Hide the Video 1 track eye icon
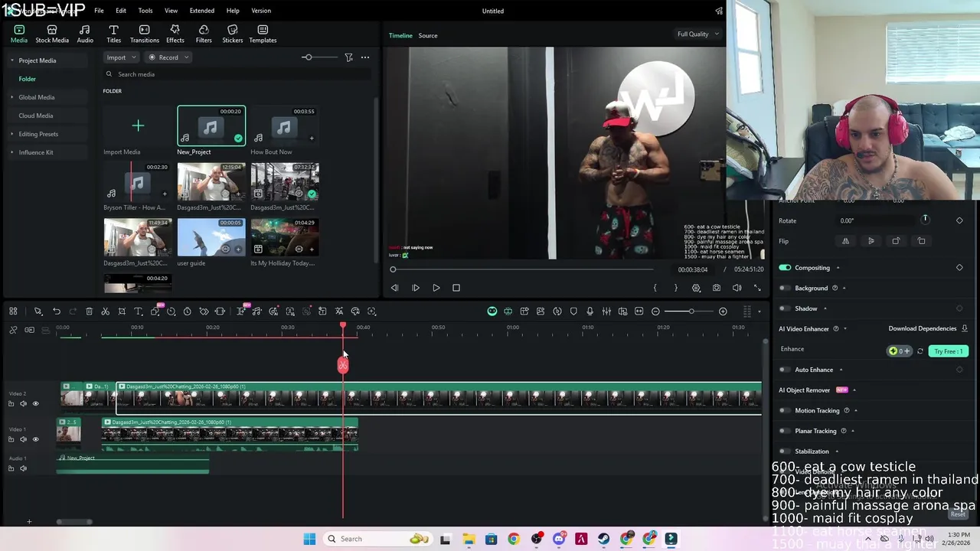The image size is (980, 551). click(35, 439)
